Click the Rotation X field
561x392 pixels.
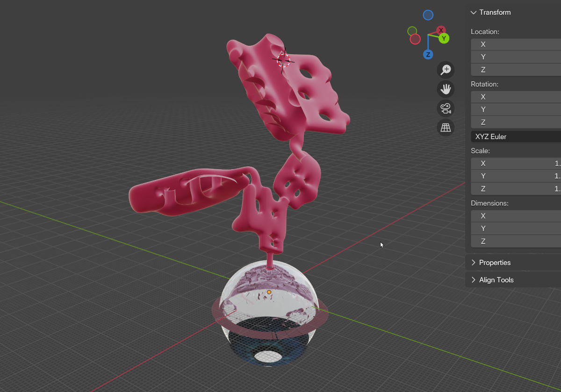(516, 97)
